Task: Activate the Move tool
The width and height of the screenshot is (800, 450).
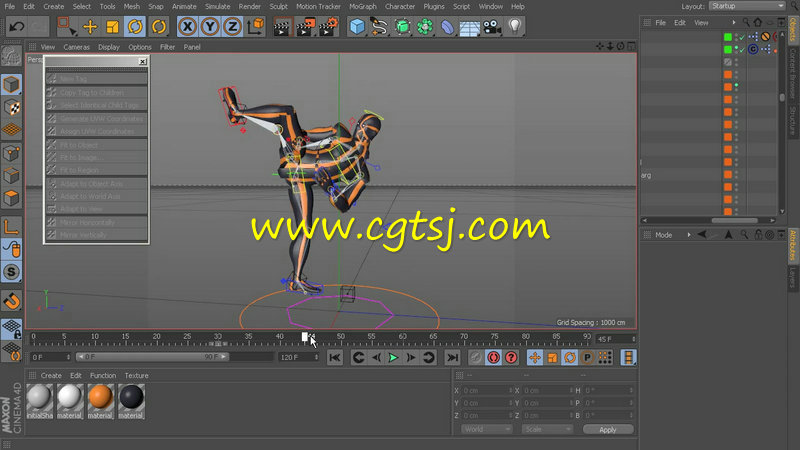Action: coord(90,27)
